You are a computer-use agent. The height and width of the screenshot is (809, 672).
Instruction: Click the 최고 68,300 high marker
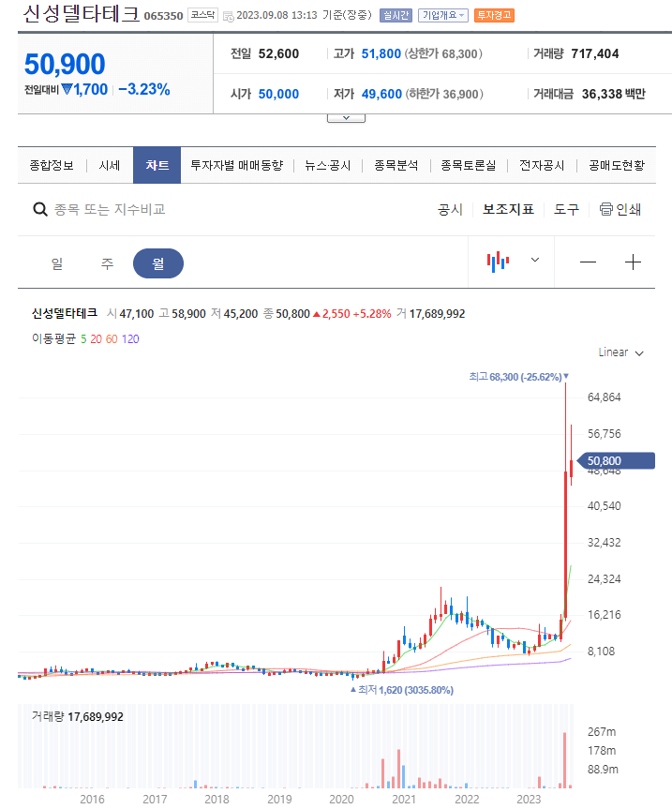519,377
